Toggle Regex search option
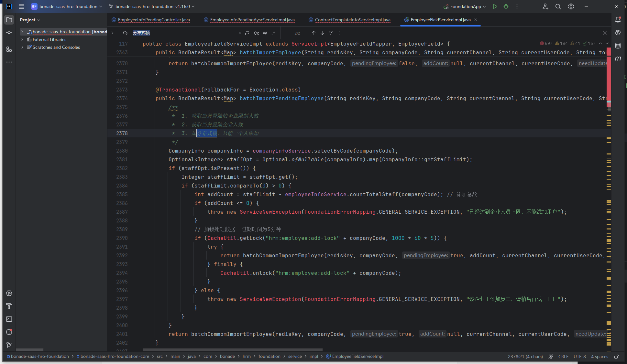Image resolution: width=627 pixels, height=364 pixels. tap(273, 33)
